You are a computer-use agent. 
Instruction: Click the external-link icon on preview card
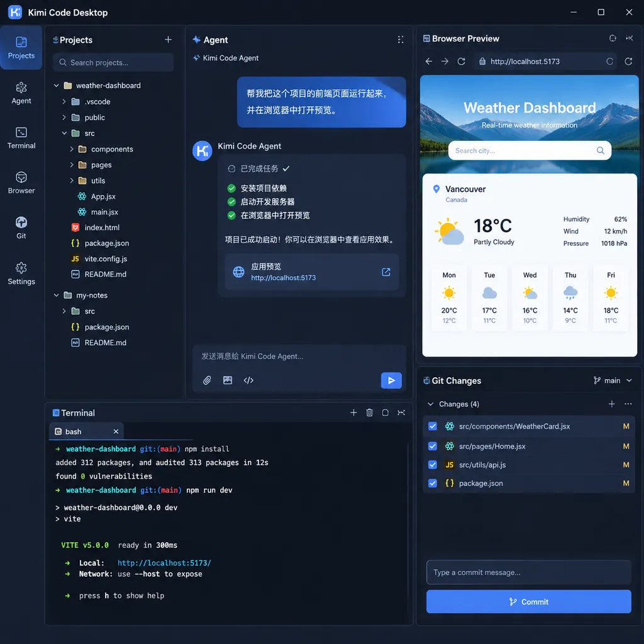(386, 272)
